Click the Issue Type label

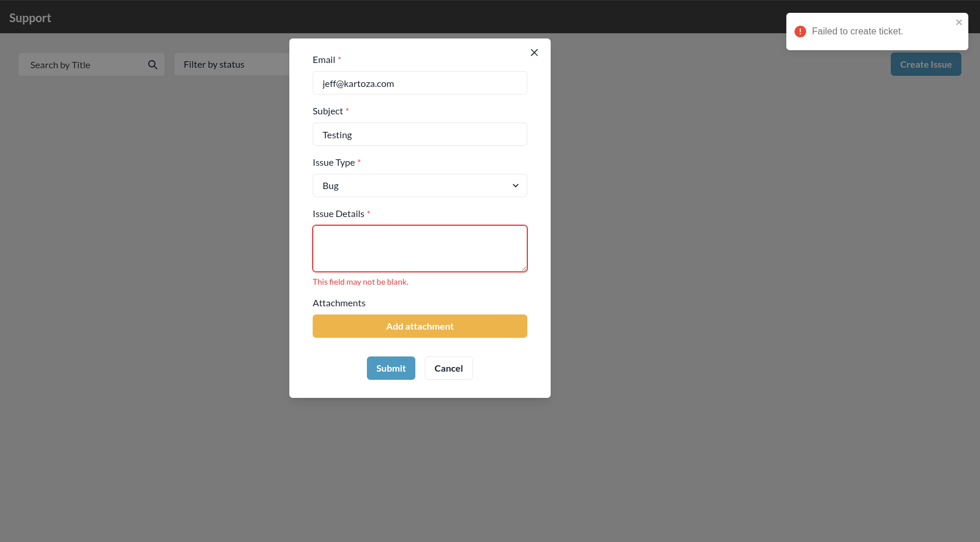point(334,162)
